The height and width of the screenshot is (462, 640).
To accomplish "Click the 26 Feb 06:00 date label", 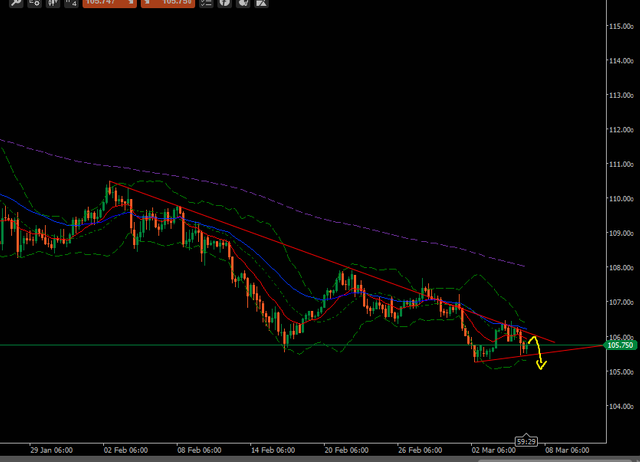I will (420, 450).
